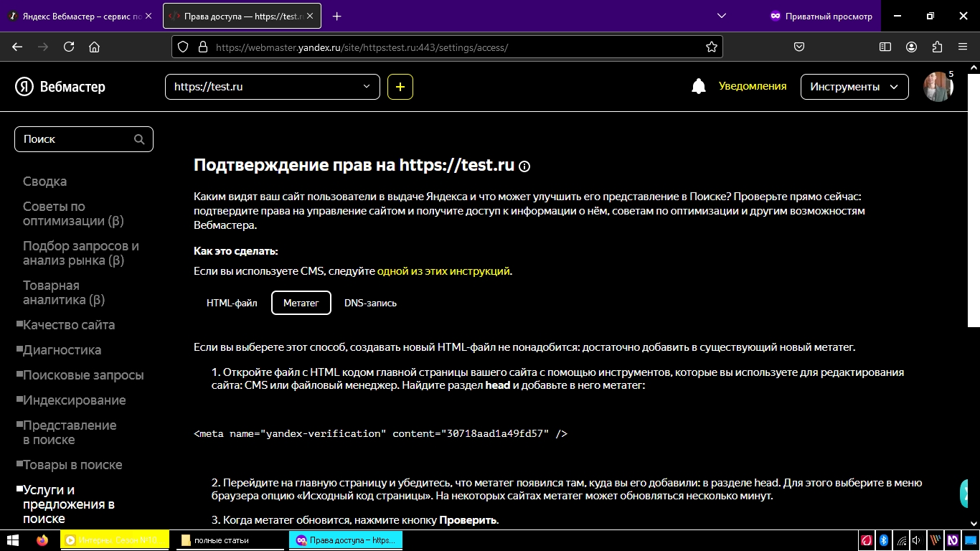Switch to Права доступа taskbar window
Image resolution: width=980 pixels, height=551 pixels.
[346, 540]
